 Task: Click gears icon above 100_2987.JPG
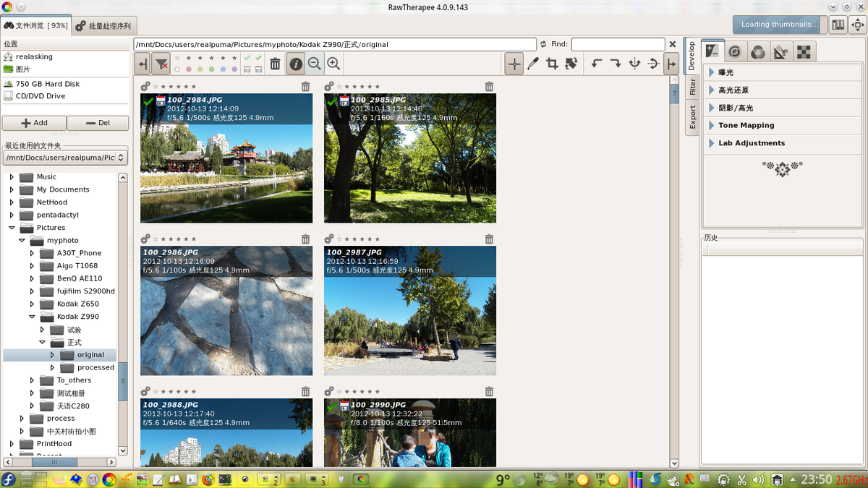tap(329, 239)
